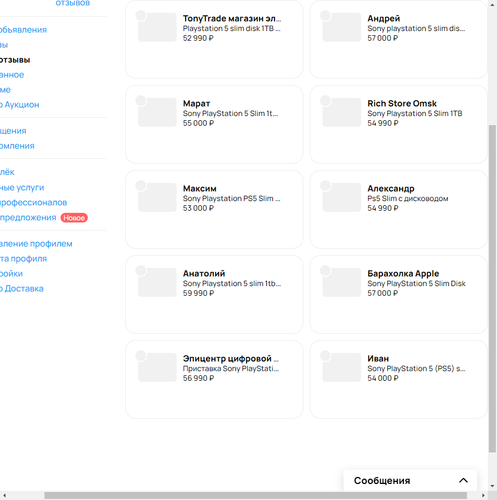Open the Аукцион sidebar item

(x=20, y=105)
